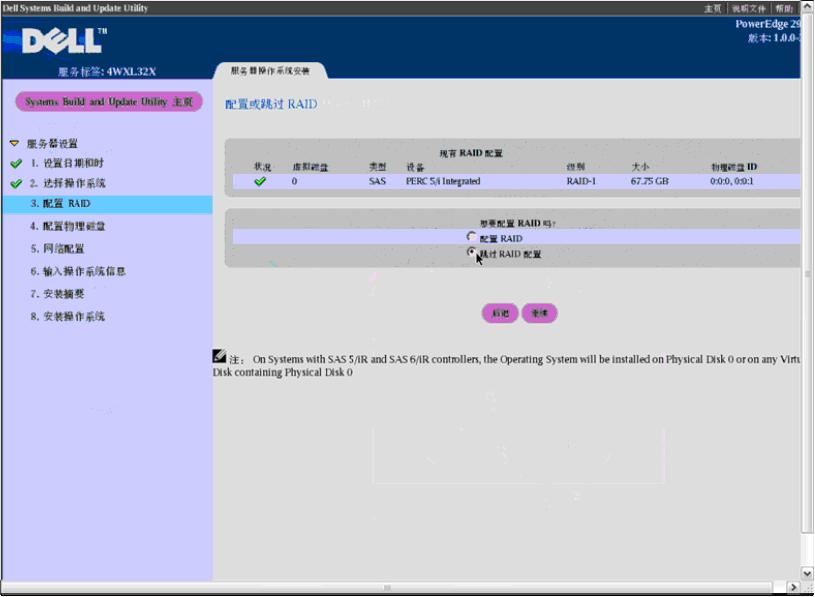Go to step 2 选择操作系统
815x597 pixels.
68,183
